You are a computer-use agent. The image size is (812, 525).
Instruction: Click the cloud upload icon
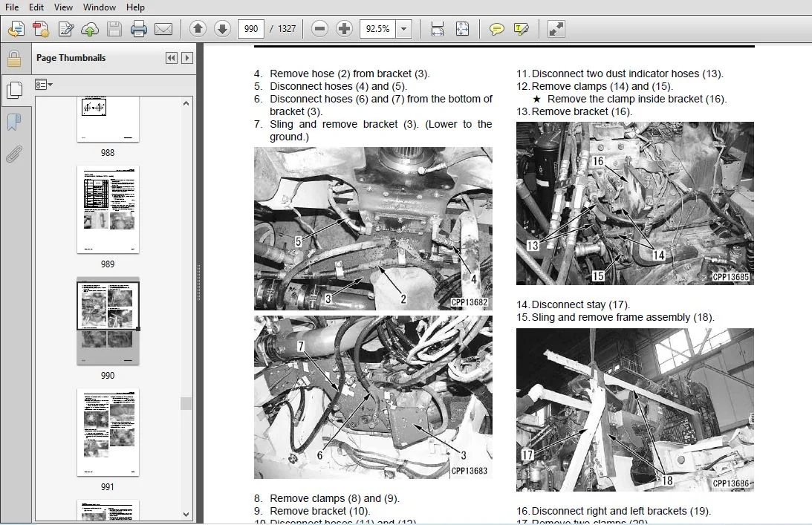[x=90, y=29]
